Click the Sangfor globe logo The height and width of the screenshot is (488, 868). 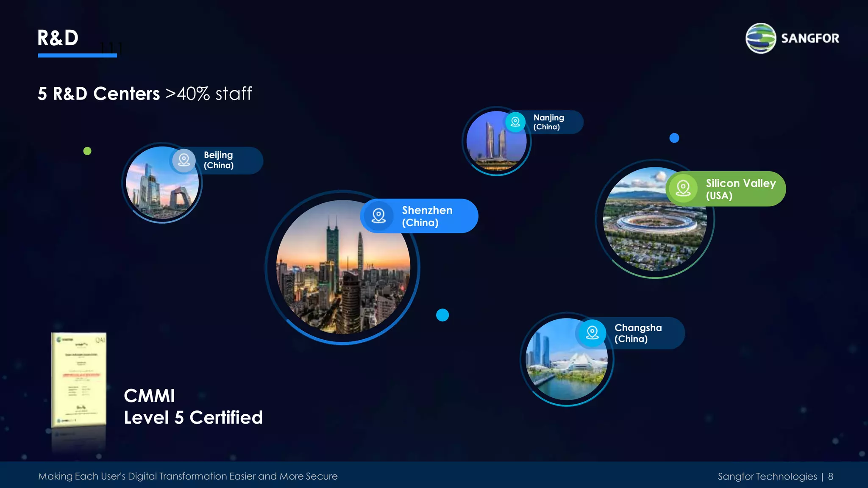761,38
